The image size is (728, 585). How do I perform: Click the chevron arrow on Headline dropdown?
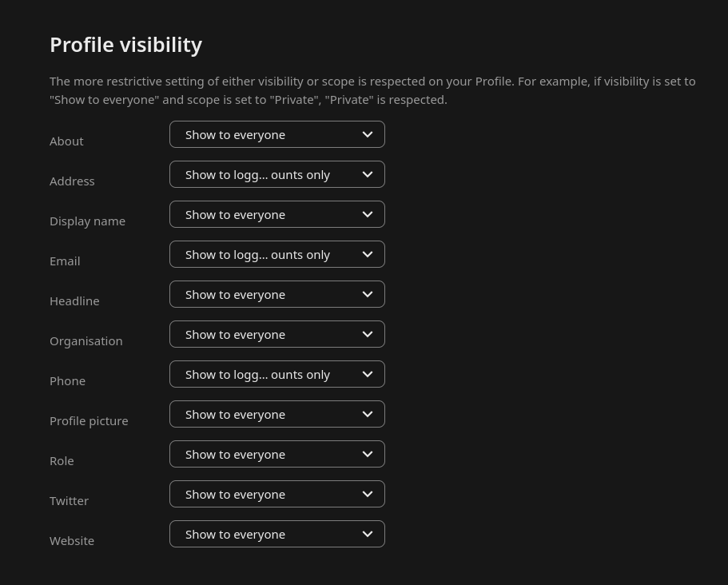(x=368, y=294)
